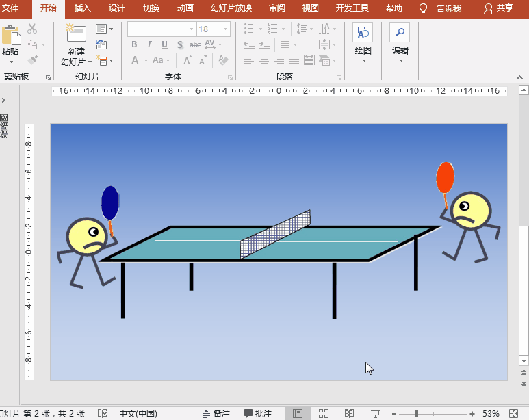Image resolution: width=529 pixels, height=420 pixels.
Task: Switch to the Transitions tab
Action: coord(151,8)
